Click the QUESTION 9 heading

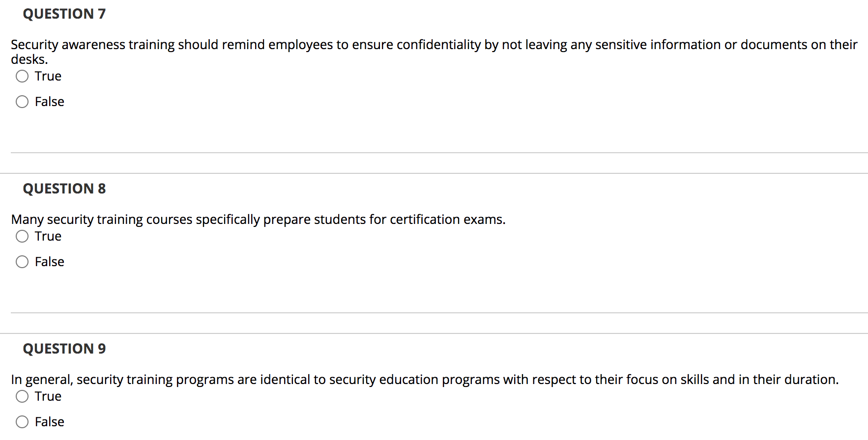coord(64,349)
